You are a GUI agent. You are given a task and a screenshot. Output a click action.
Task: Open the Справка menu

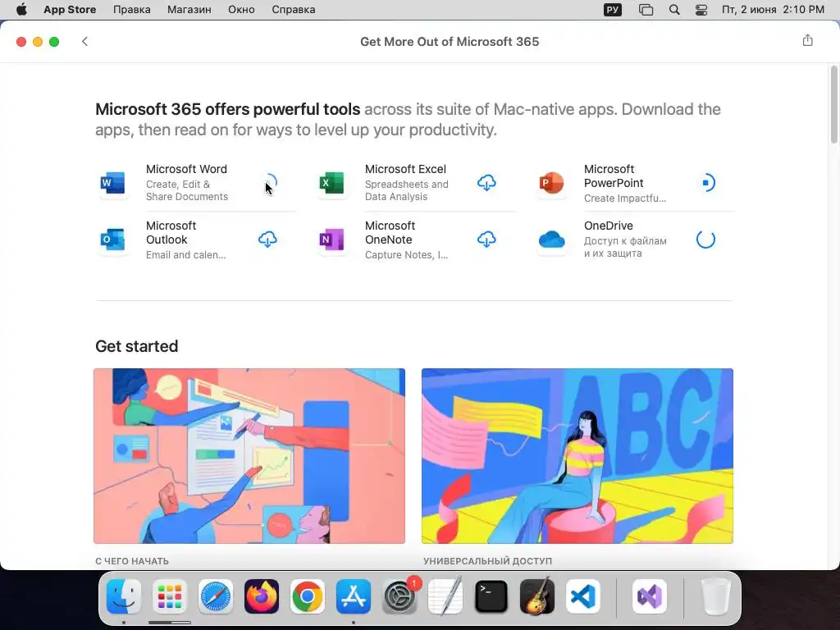click(293, 10)
